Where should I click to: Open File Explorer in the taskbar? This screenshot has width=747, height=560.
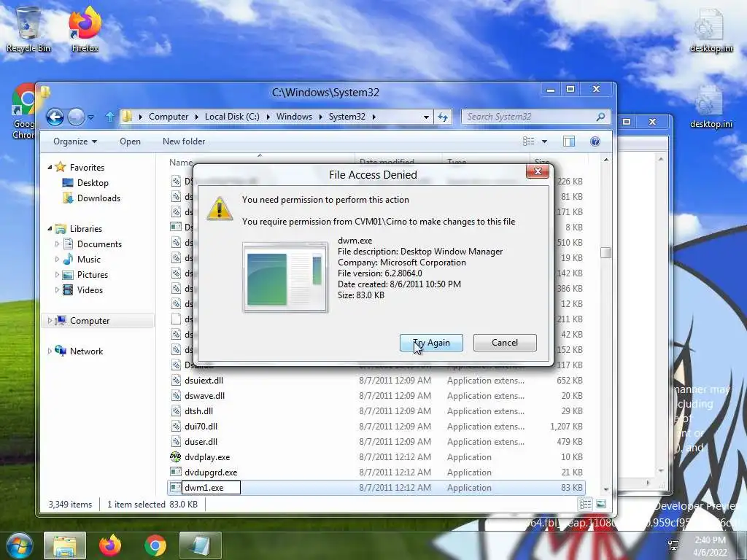65,545
